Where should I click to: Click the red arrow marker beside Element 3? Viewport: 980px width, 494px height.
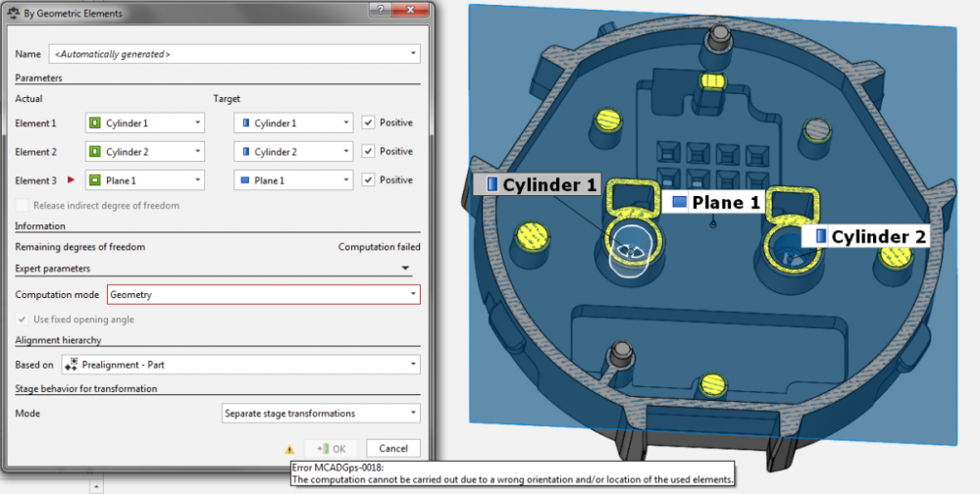click(x=71, y=180)
